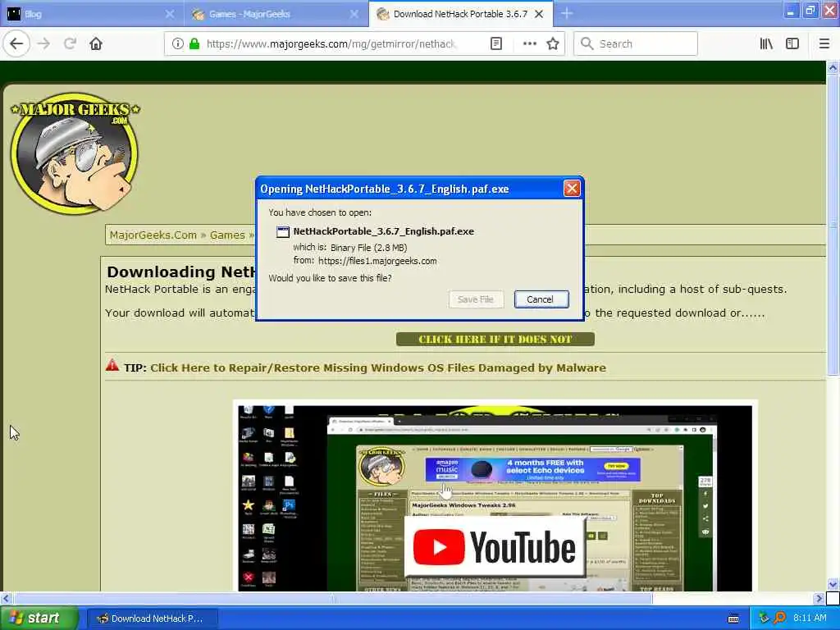Click the vertical scrollbar down arrow
Screen dimensions: 840x630
[833, 584]
